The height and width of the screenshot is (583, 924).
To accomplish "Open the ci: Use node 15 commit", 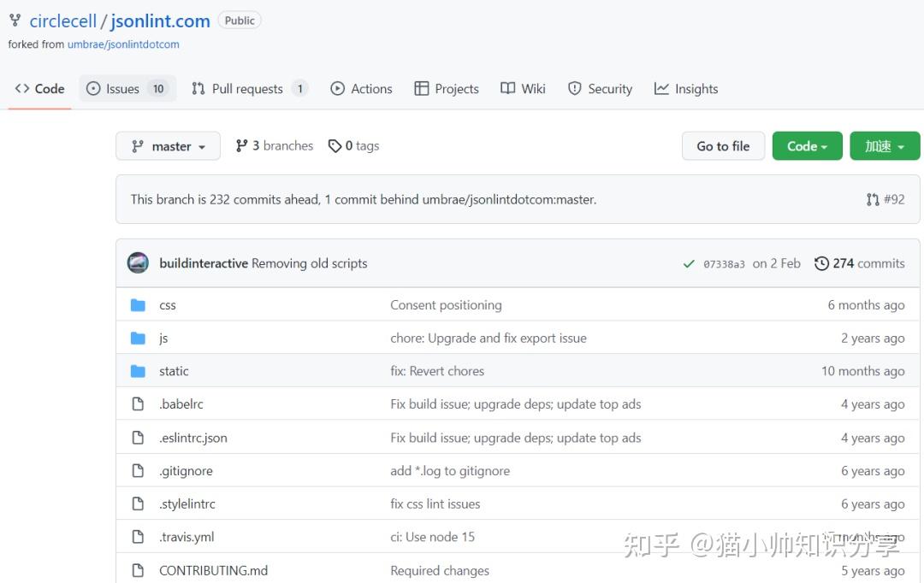I will coord(433,537).
